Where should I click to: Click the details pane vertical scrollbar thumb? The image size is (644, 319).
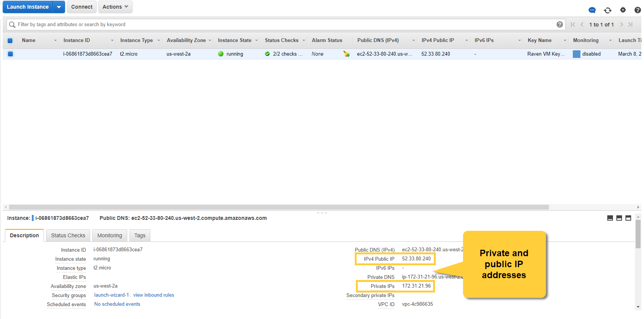[638, 234]
